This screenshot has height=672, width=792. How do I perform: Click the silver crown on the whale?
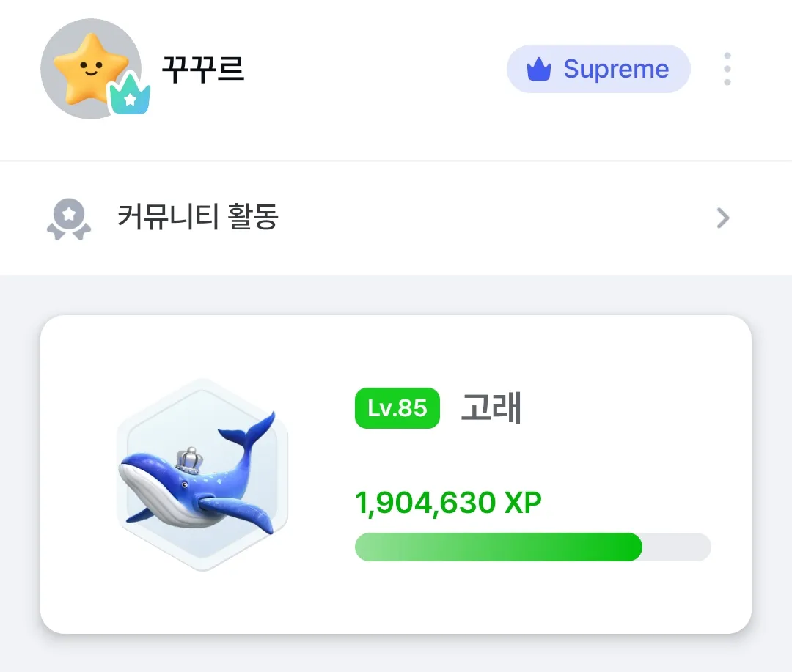[x=190, y=459]
